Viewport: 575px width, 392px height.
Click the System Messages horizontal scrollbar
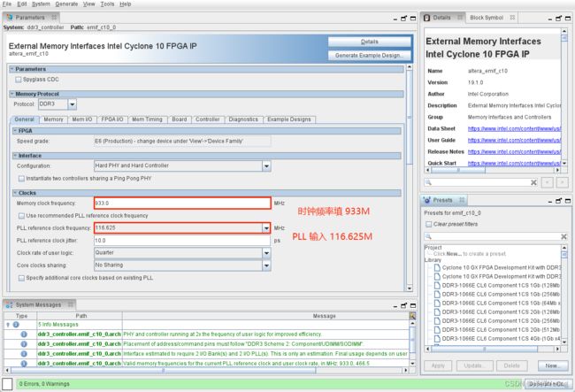[163, 371]
